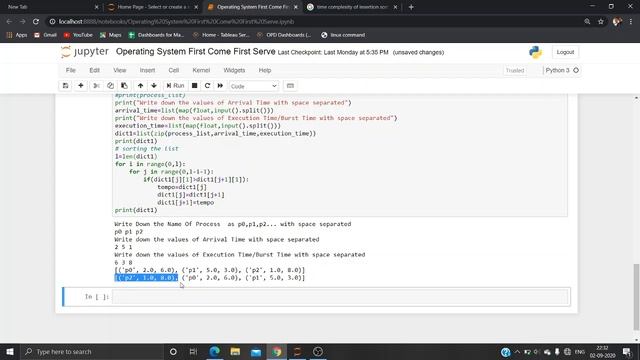640x360 pixels.
Task: Switch to Chrome in taskbar
Action: point(277,351)
